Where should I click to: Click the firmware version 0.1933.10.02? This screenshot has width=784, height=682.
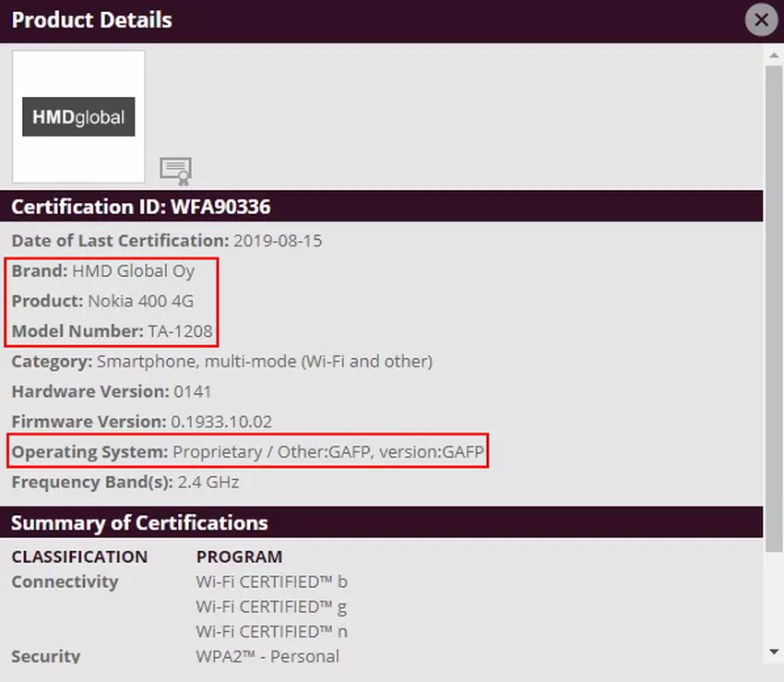(221, 422)
